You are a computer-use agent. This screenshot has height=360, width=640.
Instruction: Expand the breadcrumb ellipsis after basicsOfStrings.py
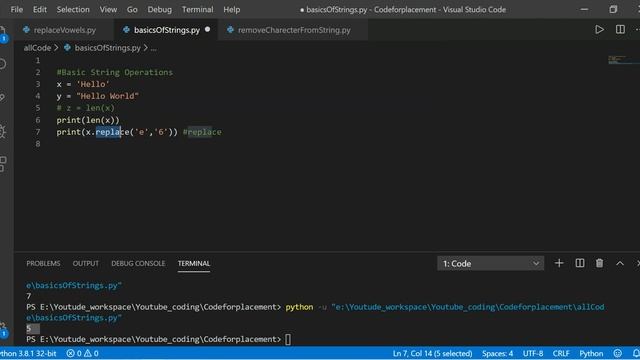153,48
